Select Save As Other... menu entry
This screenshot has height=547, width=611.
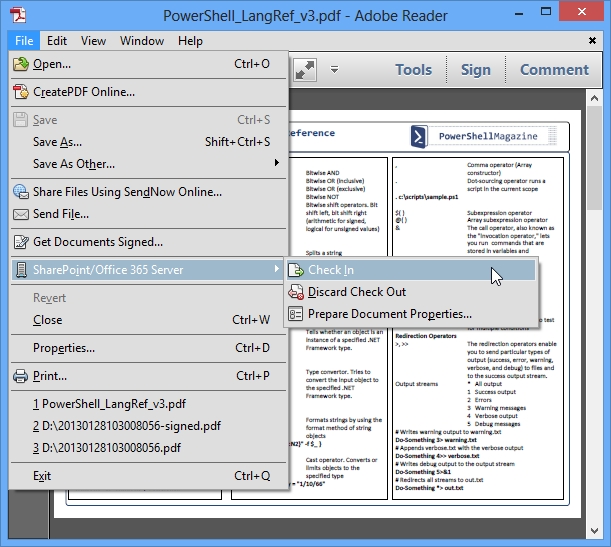148,164
